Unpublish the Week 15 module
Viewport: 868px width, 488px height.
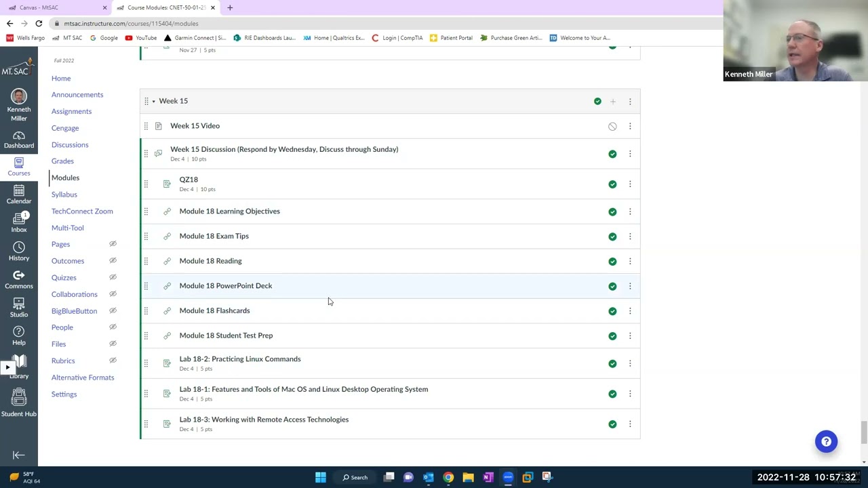coord(597,102)
